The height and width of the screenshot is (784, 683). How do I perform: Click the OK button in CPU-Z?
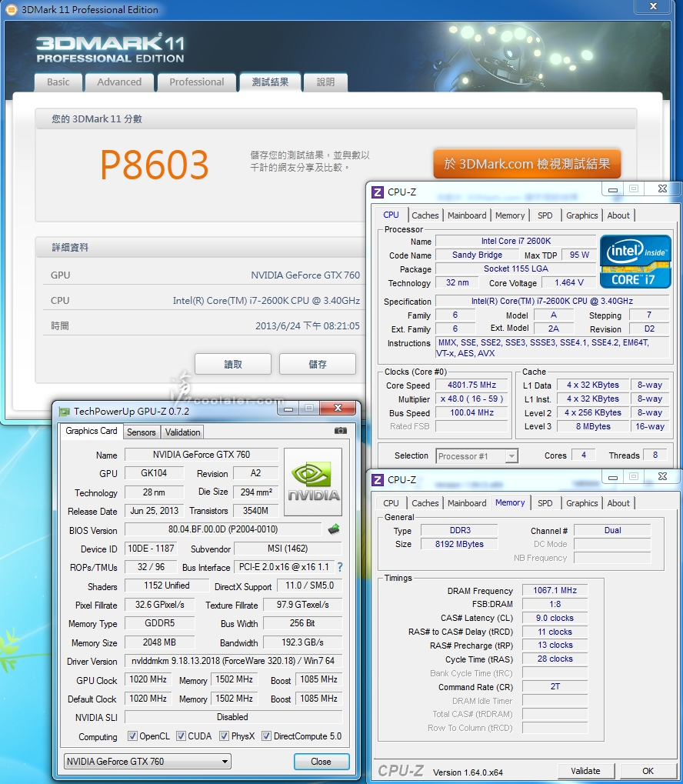[x=648, y=771]
